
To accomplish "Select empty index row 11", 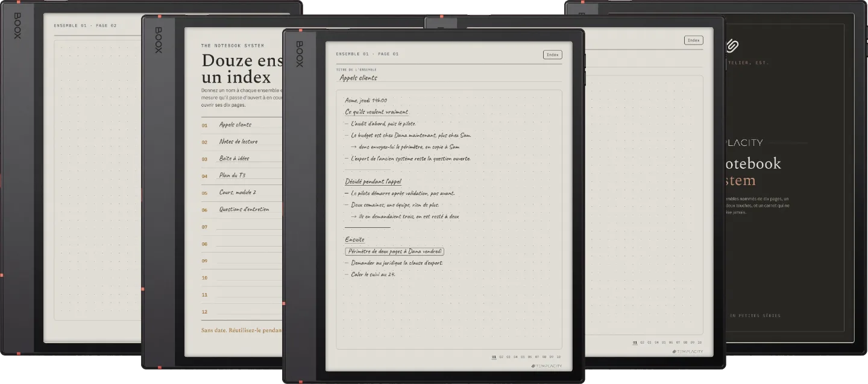I will [x=242, y=295].
